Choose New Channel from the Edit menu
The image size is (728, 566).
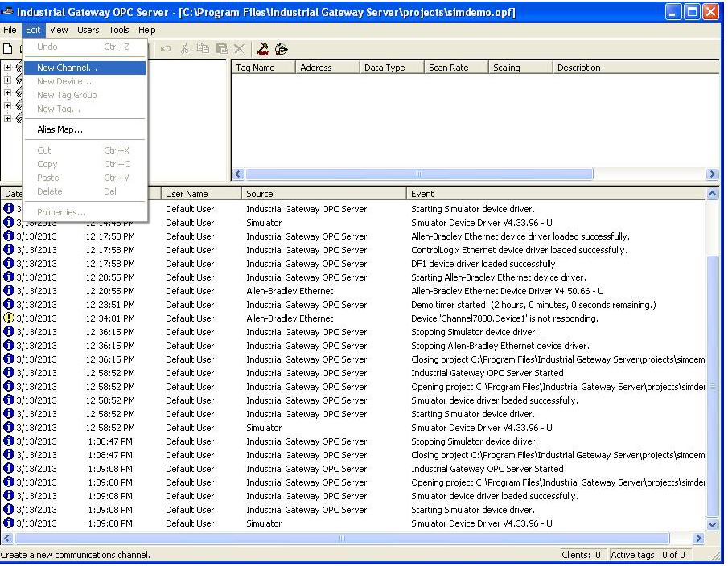coord(68,67)
